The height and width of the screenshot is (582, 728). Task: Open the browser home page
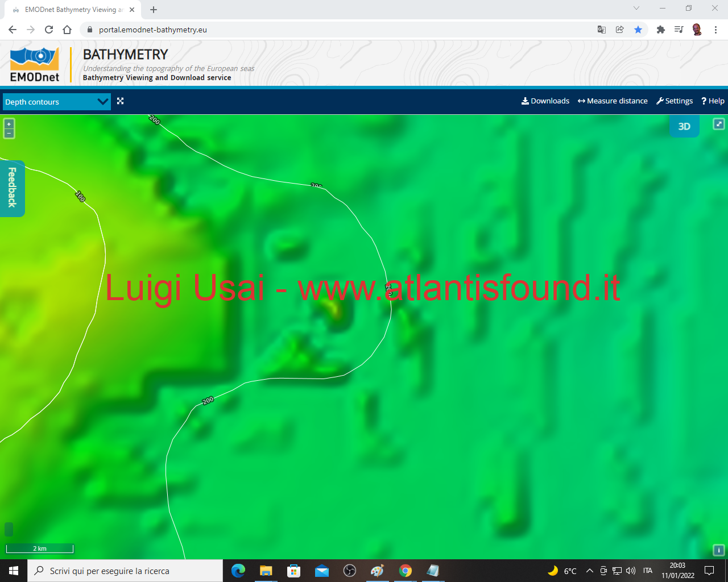(x=67, y=30)
